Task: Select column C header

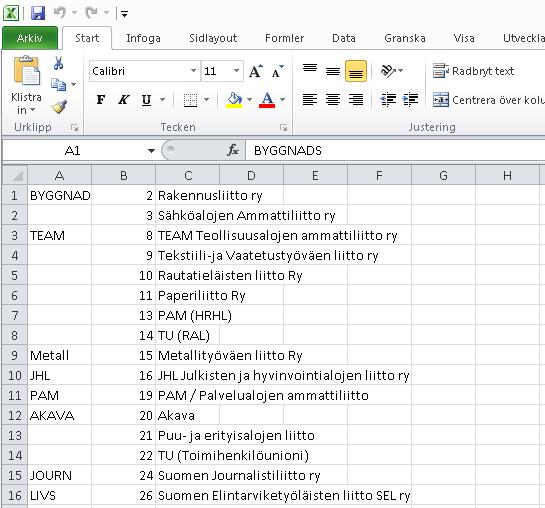Action: [188, 175]
